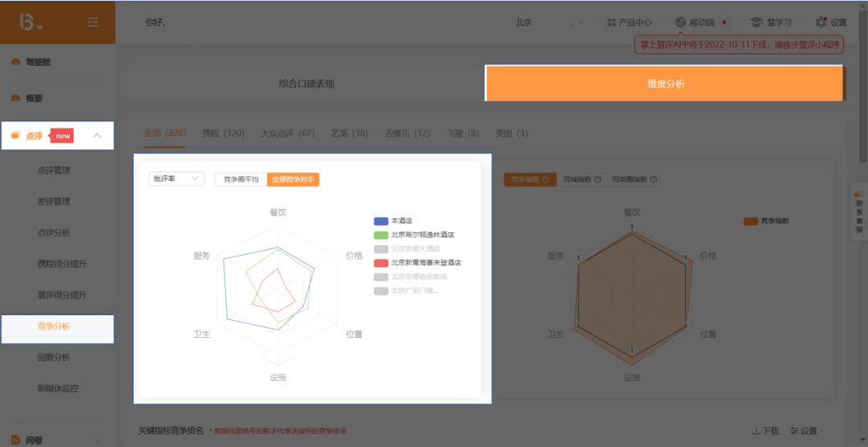Click the 餐饮 axis label on left radar
This screenshot has height=447, width=868.
278,212
